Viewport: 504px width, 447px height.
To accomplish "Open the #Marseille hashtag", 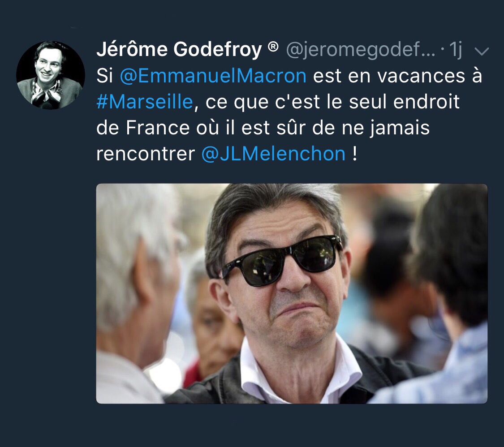I will 145,102.
